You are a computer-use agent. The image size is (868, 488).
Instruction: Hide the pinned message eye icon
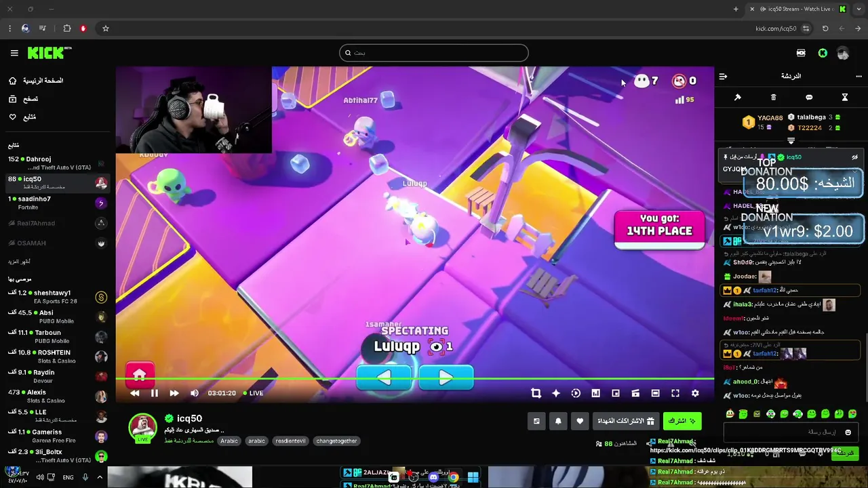854,157
